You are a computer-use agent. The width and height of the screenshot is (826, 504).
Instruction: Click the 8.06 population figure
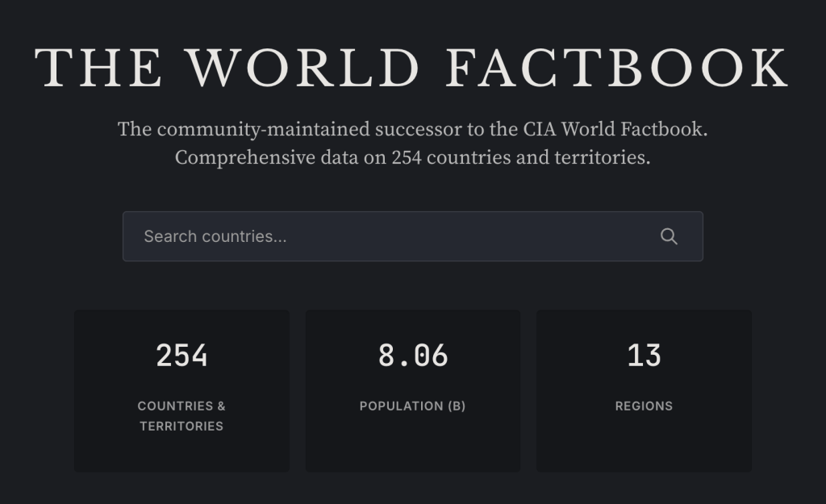(413, 356)
